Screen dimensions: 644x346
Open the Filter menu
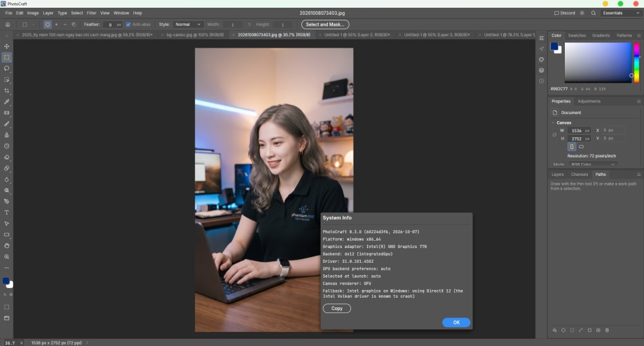tap(91, 13)
